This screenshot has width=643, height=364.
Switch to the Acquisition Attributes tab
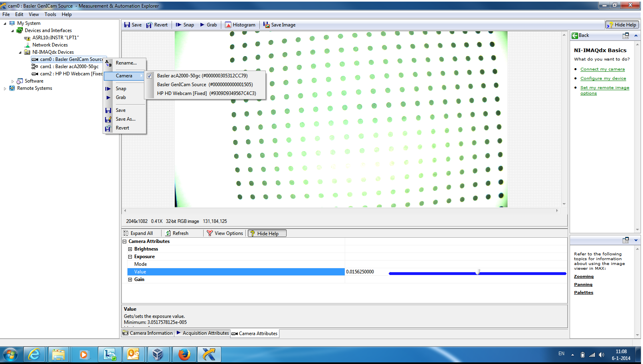click(x=202, y=333)
